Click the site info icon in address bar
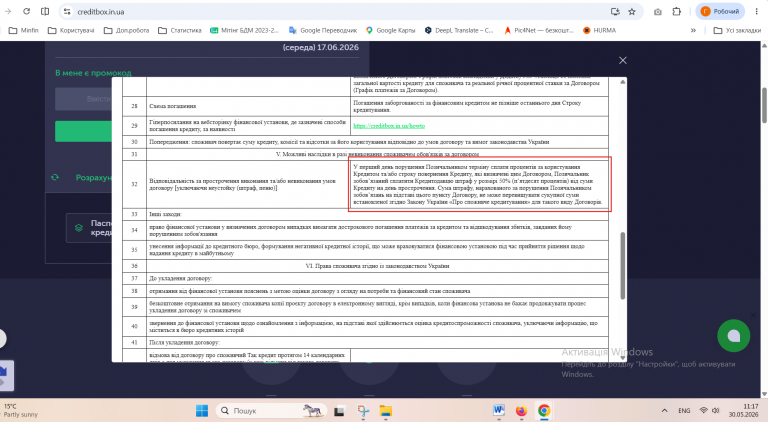Viewport: 768px width, 422px height. tap(67, 11)
